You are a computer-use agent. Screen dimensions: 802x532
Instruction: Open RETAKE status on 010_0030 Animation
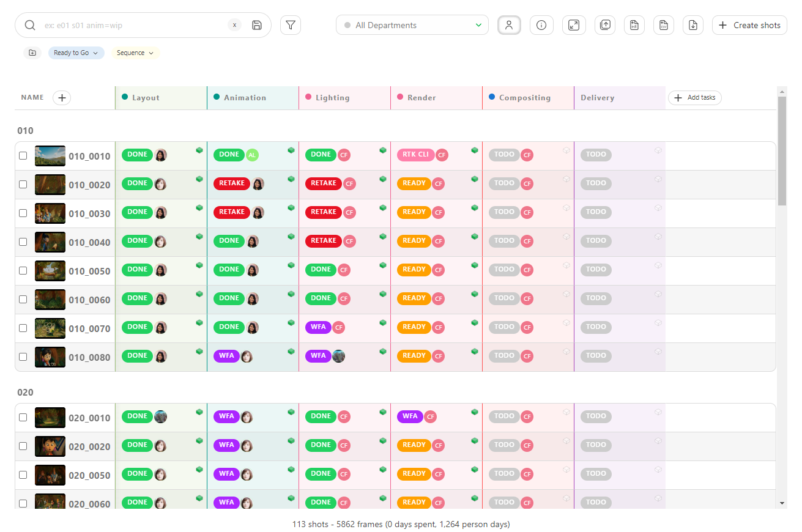pyautogui.click(x=232, y=212)
